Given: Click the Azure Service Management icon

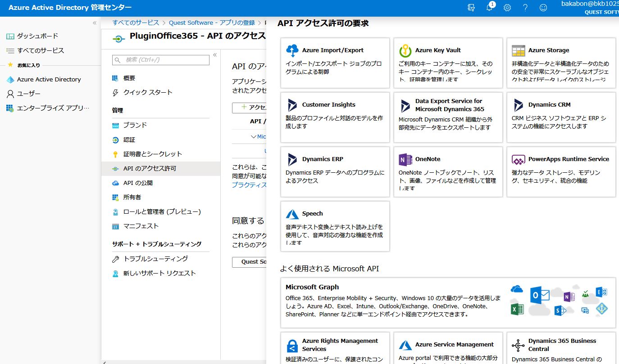Looking at the screenshot, I should pos(405,345).
